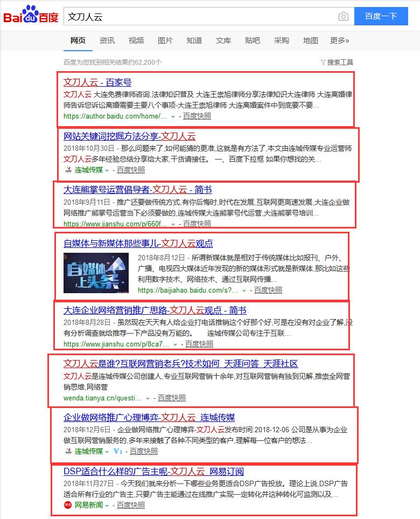This screenshot has height=519, width=420.
Task: Click the baijiahao.baidu.com URL
Action: pyautogui.click(x=188, y=290)
